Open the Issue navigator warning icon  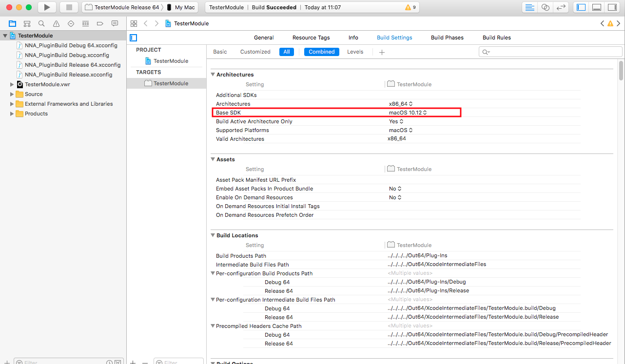point(56,23)
